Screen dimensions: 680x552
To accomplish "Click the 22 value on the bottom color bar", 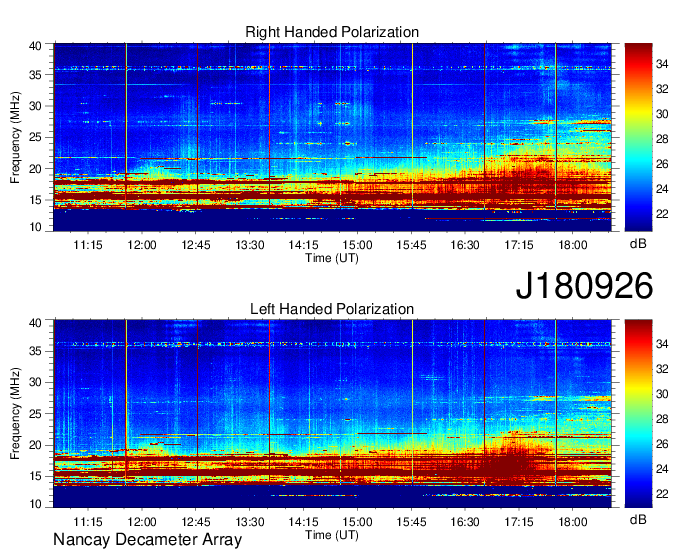I will pos(662,494).
